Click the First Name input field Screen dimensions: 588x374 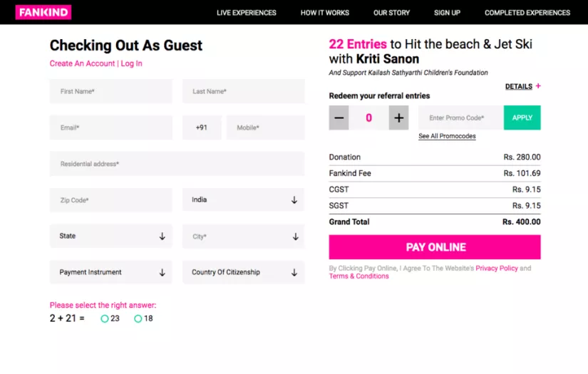[x=110, y=91]
